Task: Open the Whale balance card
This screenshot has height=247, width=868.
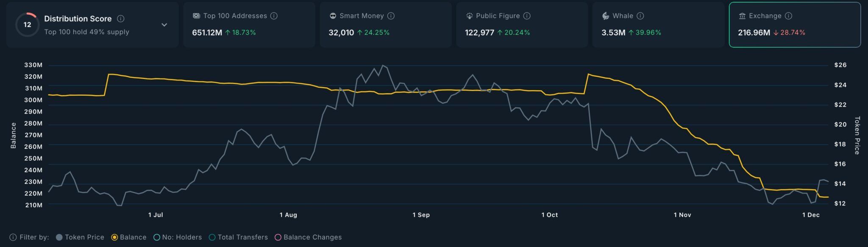Action: (x=658, y=25)
